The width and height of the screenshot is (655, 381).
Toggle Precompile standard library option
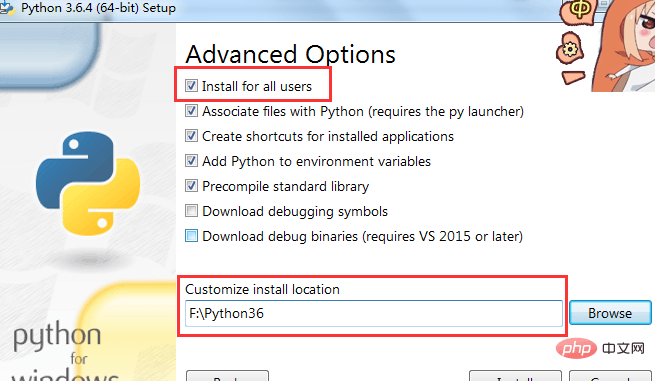point(191,186)
